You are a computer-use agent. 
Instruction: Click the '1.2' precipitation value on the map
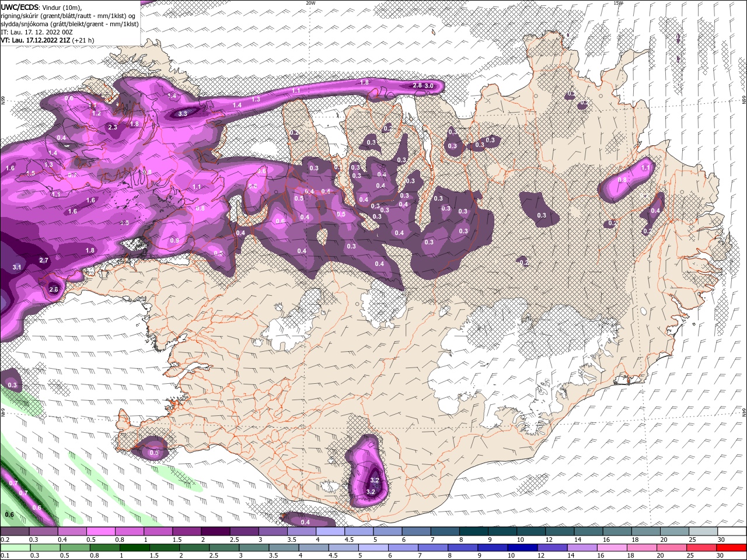point(96,113)
